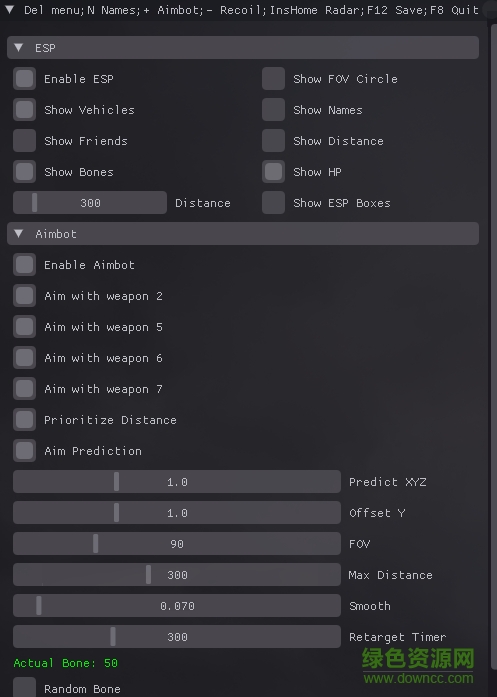Toggle Aim with weapon 5
497x697 pixels.
click(x=24, y=327)
